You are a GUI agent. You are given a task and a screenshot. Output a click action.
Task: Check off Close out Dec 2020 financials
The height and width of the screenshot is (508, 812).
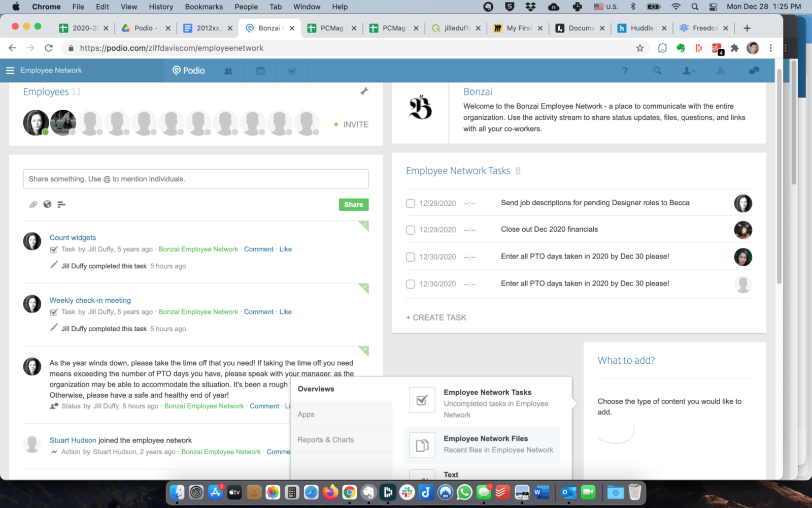coord(411,230)
